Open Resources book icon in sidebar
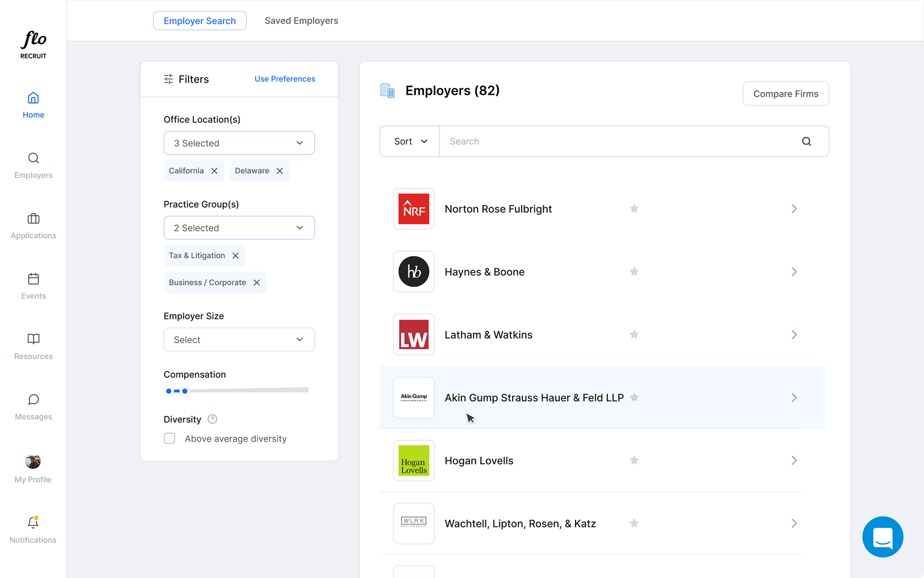This screenshot has height=578, width=924. (x=33, y=339)
